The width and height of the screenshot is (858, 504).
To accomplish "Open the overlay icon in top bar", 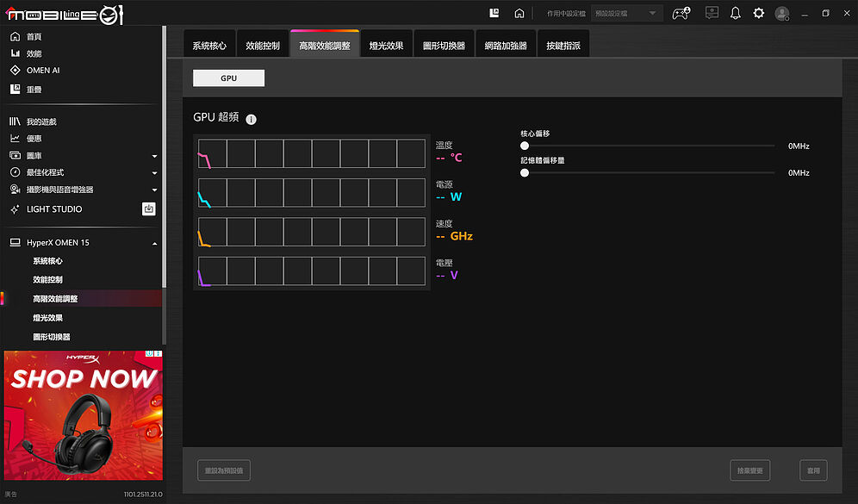I will tap(494, 13).
